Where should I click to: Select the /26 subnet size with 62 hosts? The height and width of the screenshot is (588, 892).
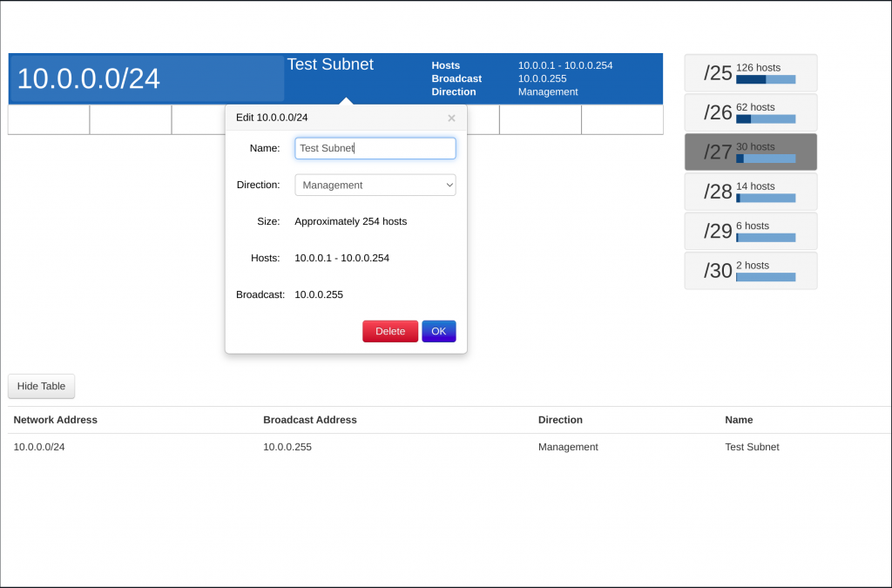pos(750,112)
